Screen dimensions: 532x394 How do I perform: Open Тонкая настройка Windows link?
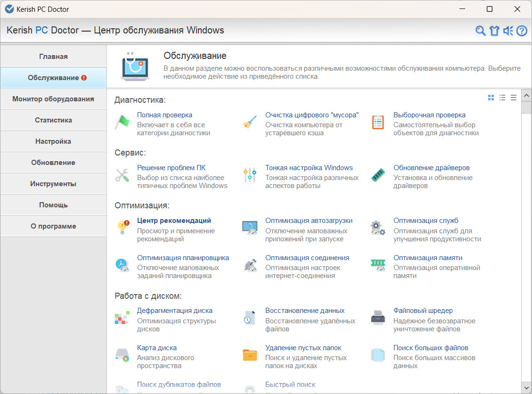[x=309, y=168]
